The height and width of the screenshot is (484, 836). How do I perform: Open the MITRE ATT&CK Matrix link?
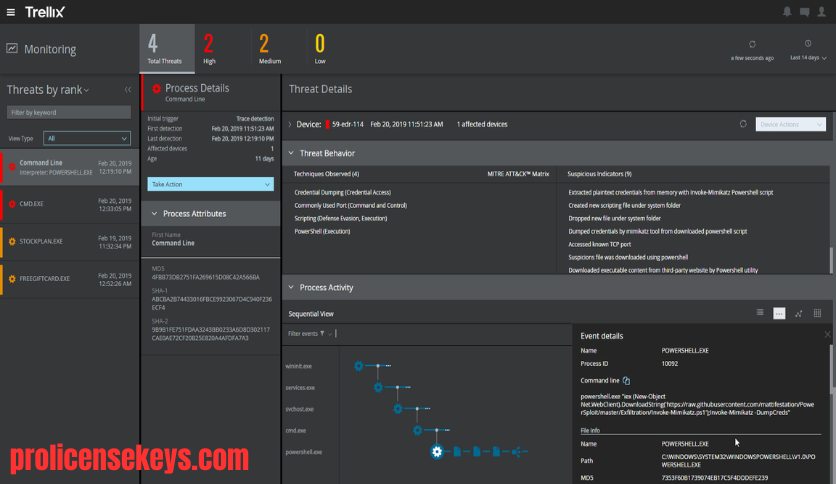[518, 174]
